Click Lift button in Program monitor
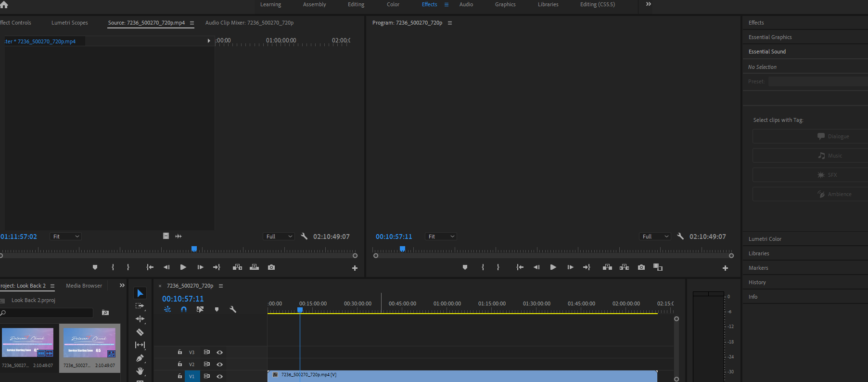This screenshot has height=382, width=868. (x=607, y=267)
